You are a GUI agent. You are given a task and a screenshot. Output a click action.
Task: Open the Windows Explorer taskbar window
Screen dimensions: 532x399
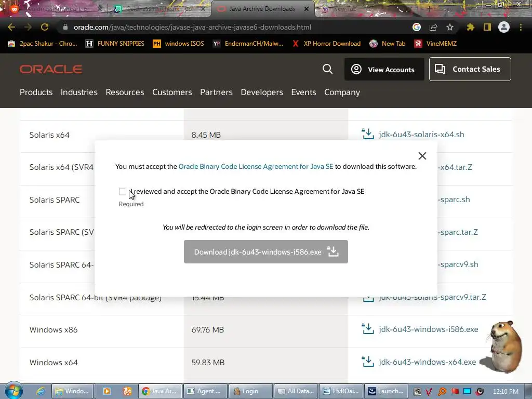[72, 391]
